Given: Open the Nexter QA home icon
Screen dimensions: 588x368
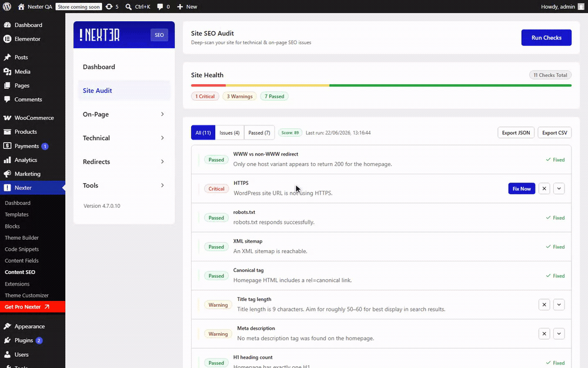Looking at the screenshot, I should 21,6.
